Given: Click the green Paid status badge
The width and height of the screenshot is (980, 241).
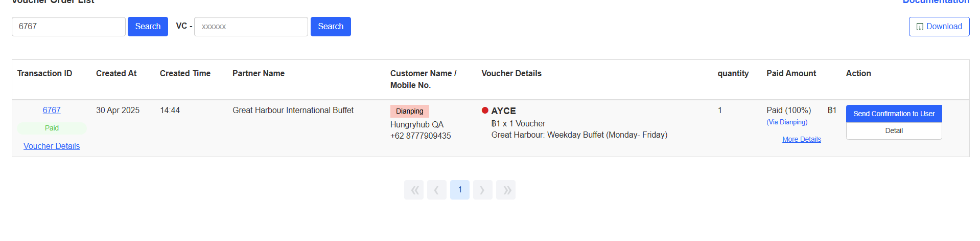Looking at the screenshot, I should point(52,128).
